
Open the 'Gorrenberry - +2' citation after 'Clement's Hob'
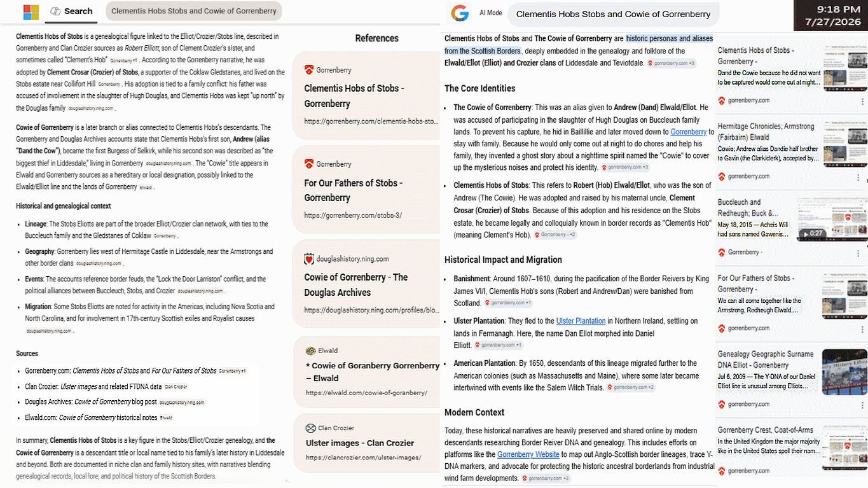point(556,235)
